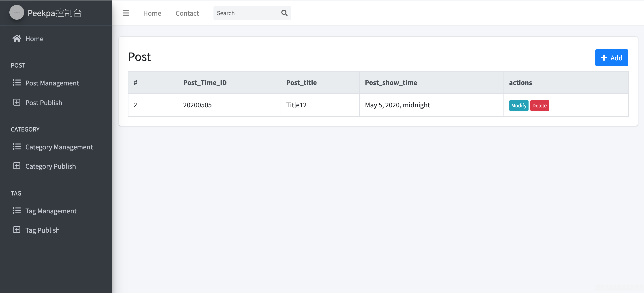Click the Post Publish plus-square icon

click(x=17, y=102)
